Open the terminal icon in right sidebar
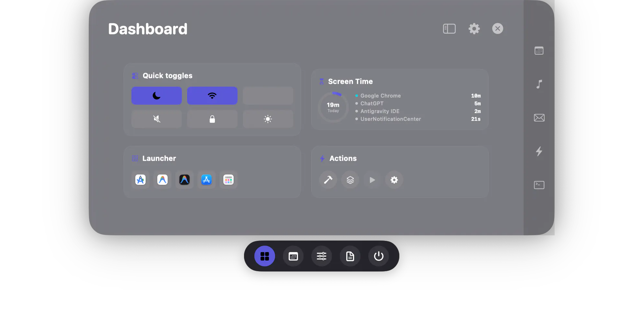644x331 pixels. (x=539, y=185)
